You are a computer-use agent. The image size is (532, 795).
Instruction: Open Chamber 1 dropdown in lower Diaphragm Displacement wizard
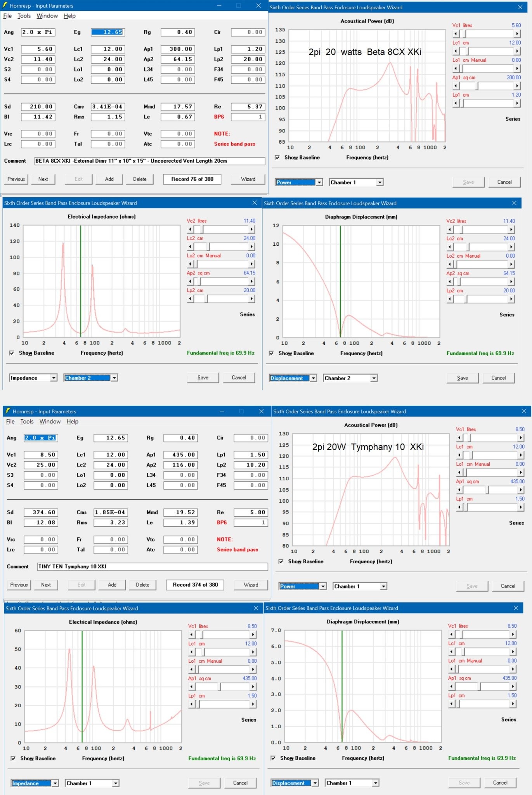pyautogui.click(x=376, y=783)
